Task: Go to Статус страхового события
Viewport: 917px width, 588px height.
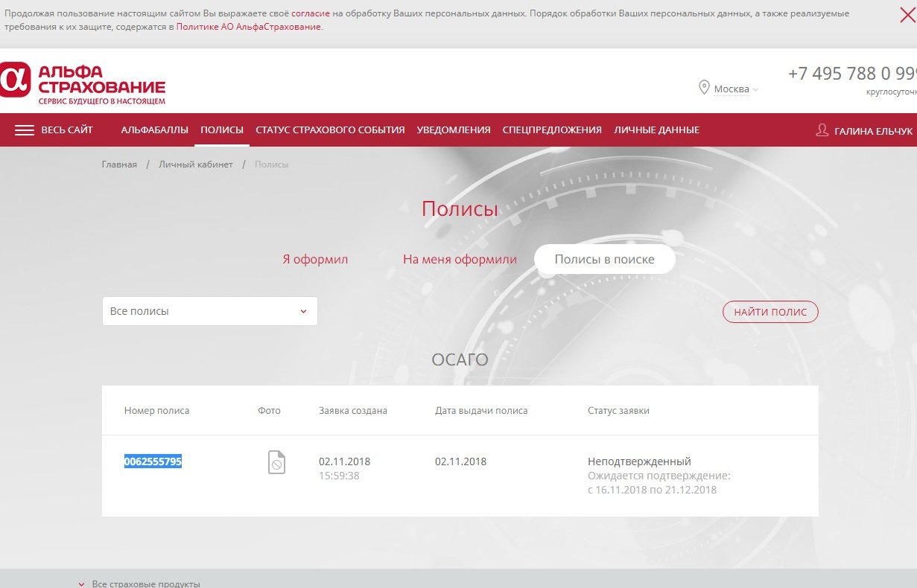Action: coord(330,130)
